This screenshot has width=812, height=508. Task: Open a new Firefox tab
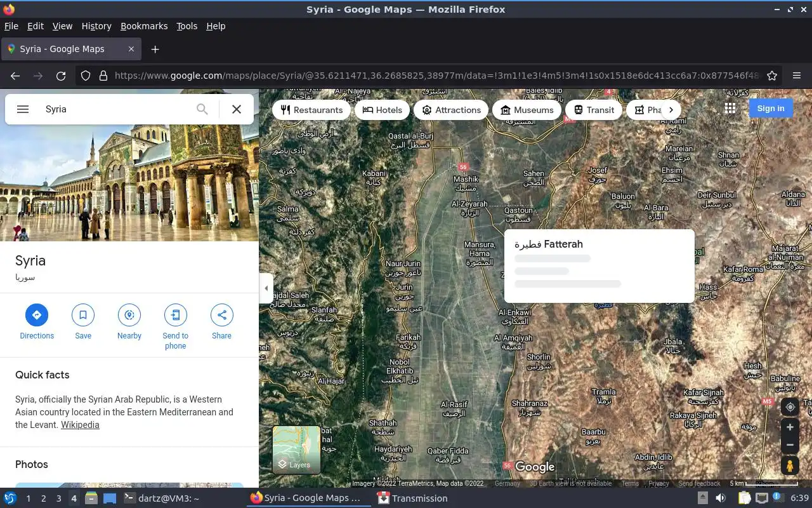[x=155, y=49]
